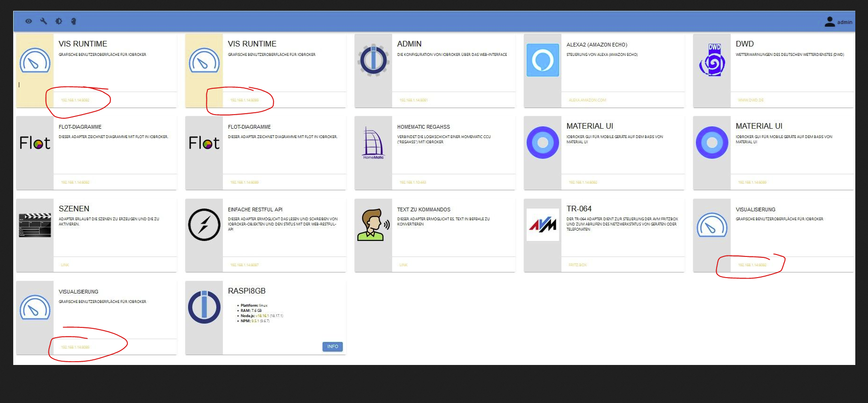Open the Admin link 192.168.1.14:8081
Image resolution: width=868 pixels, height=403 pixels.
pos(413,100)
